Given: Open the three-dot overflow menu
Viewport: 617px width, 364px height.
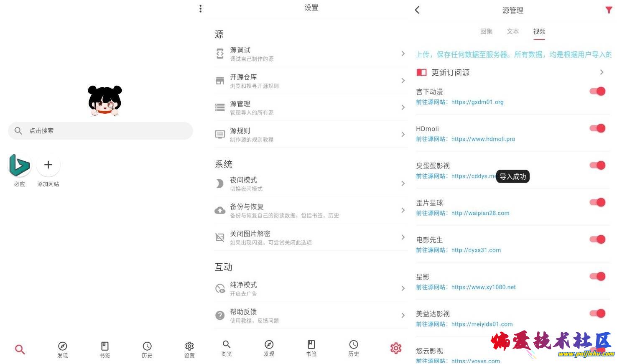Looking at the screenshot, I should [201, 9].
